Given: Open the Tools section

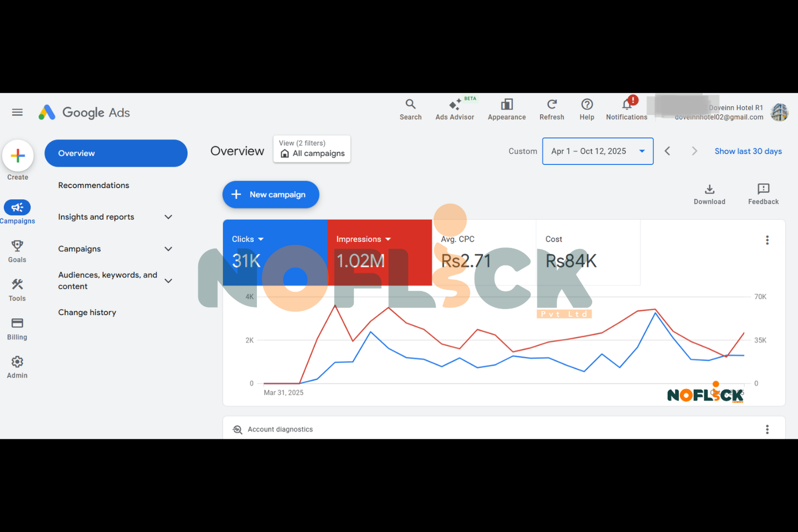Looking at the screenshot, I should click(17, 290).
